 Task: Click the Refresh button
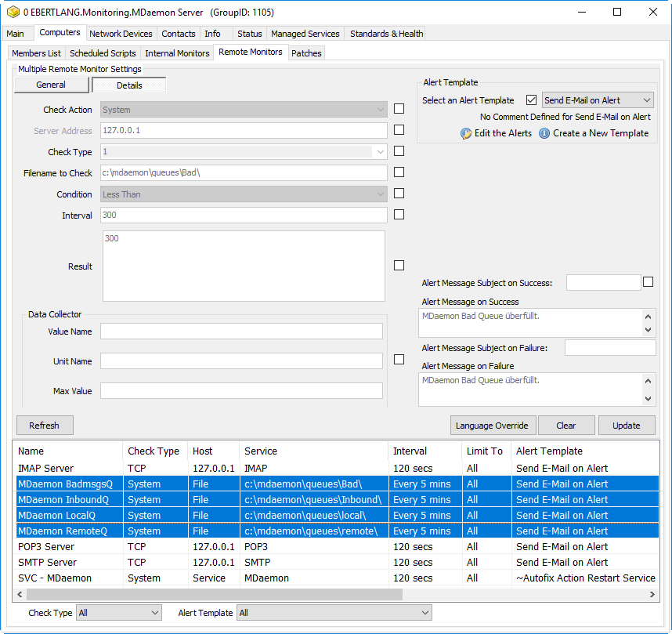pos(44,426)
